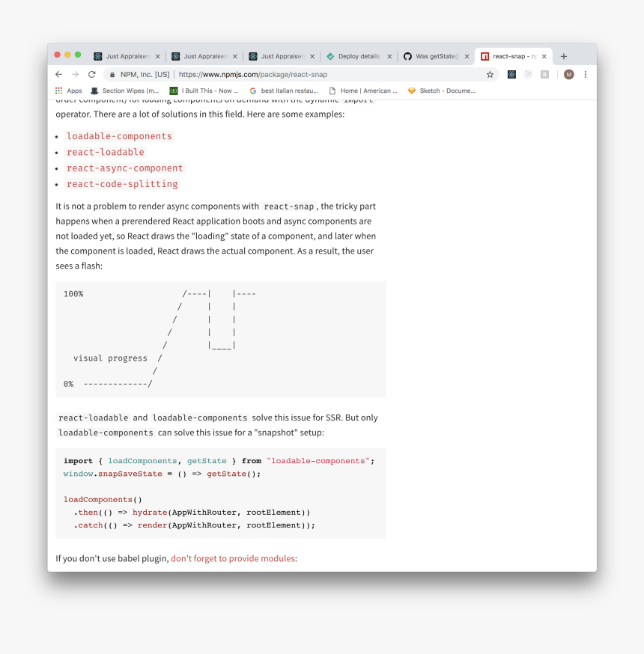Open the Sketch - Docume... bookmark
Viewport: 644px width, 654px height.
pos(442,91)
